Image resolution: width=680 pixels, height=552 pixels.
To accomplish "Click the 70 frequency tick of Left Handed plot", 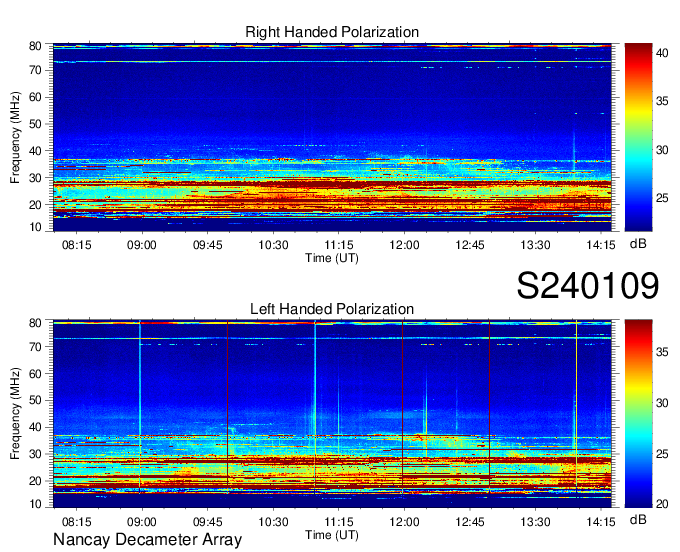I will (36, 347).
